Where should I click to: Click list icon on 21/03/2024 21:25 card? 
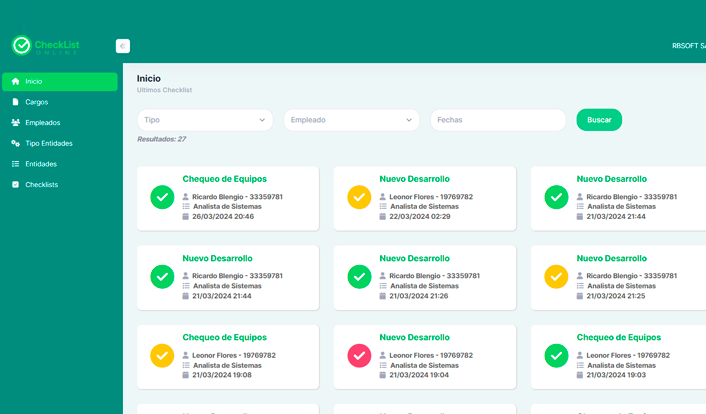580,286
